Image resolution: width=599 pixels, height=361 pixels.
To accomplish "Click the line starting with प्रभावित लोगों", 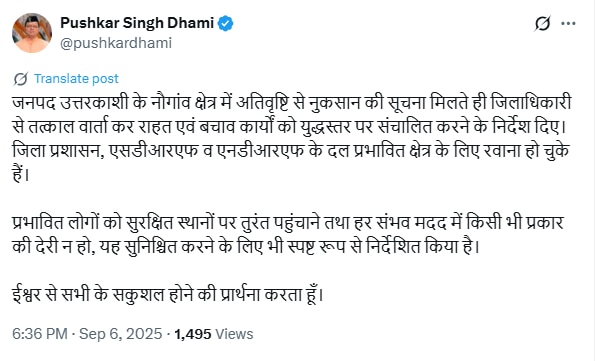I will coord(288,223).
